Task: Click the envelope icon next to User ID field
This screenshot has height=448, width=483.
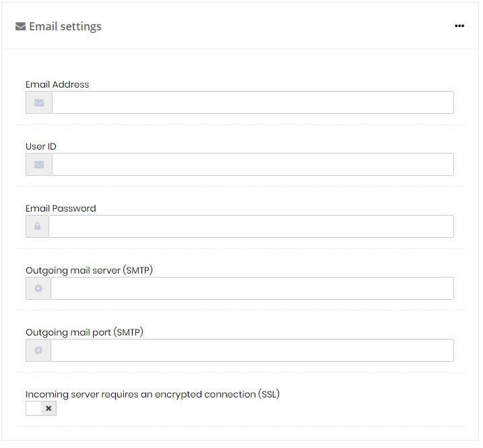Action: click(39, 166)
